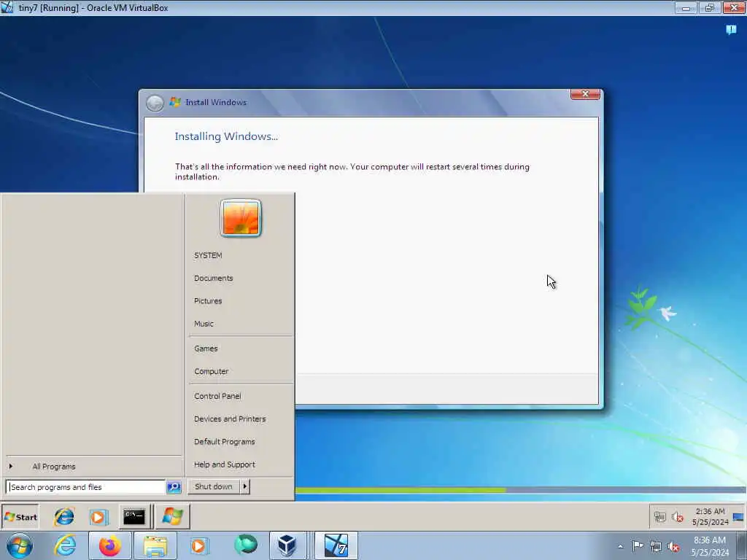
Task: Click the Shut down button
Action: (x=214, y=486)
